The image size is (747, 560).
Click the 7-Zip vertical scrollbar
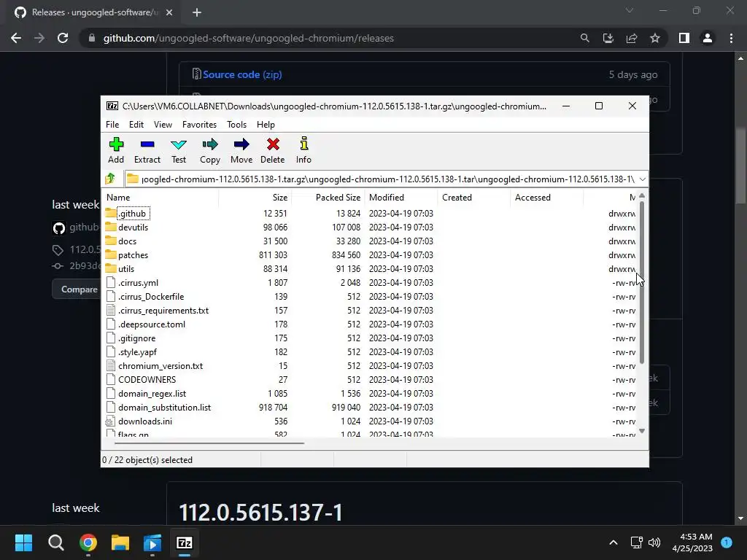(642, 282)
